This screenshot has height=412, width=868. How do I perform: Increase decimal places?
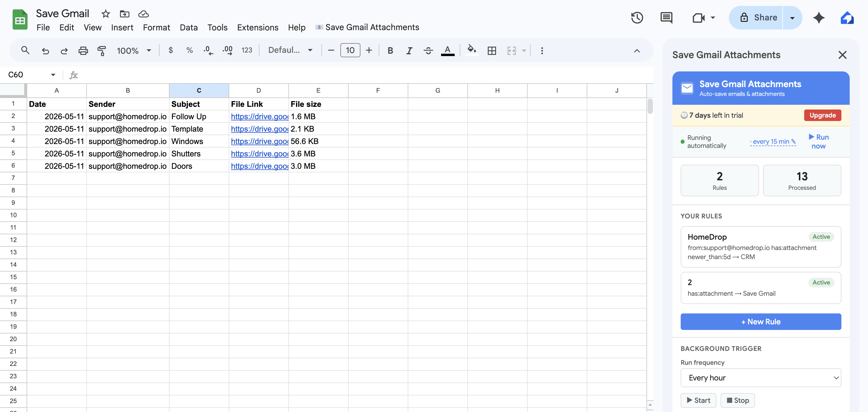point(227,50)
